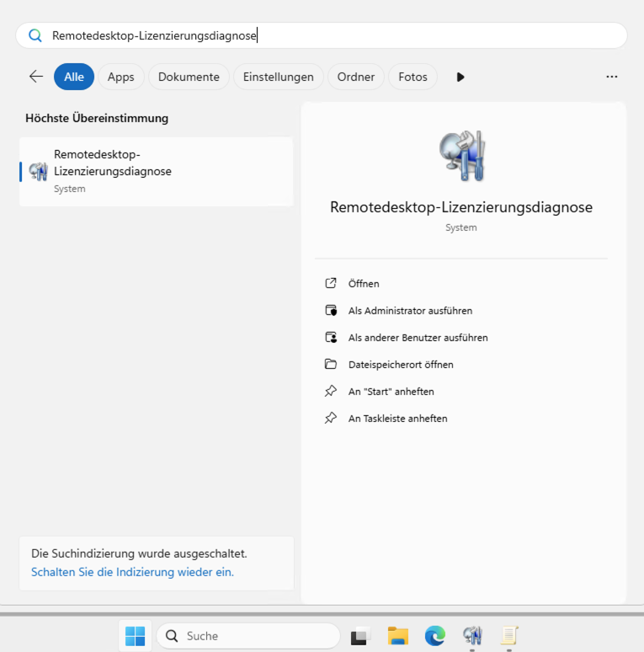This screenshot has height=652, width=644.
Task: Choose the Fotos filter
Action: tap(412, 77)
